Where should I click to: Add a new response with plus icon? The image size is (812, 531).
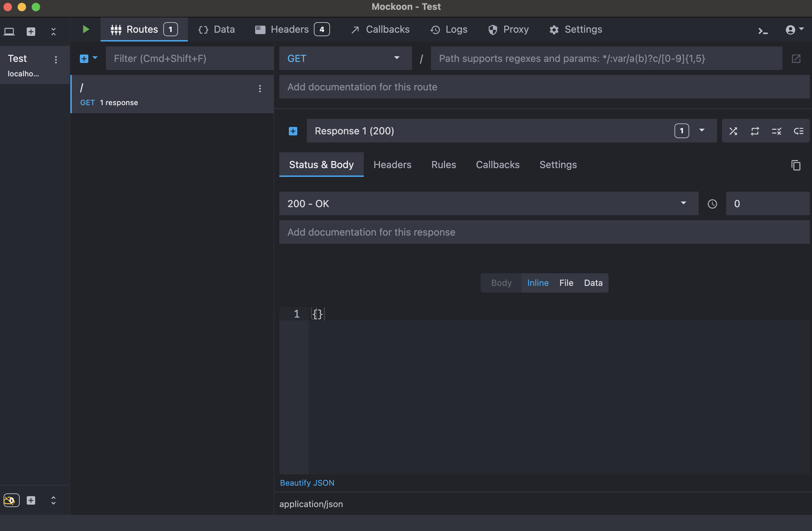coord(293,131)
